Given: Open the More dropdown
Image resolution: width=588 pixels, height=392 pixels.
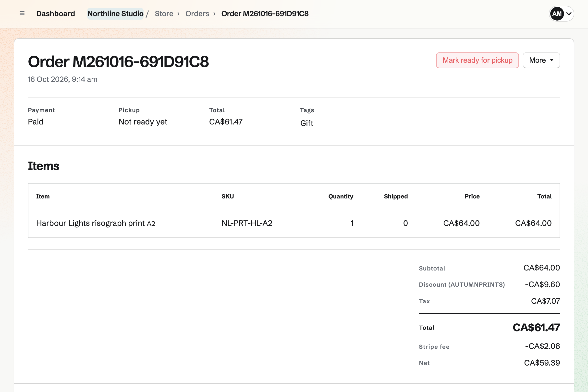Looking at the screenshot, I should click(541, 60).
